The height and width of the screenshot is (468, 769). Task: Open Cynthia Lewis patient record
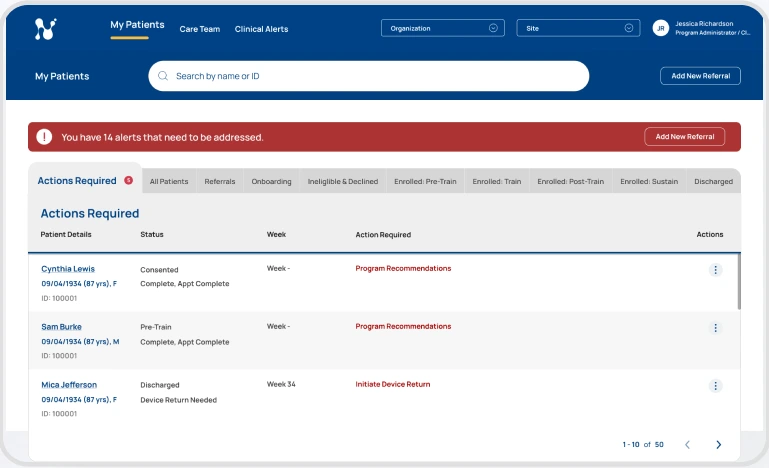[68, 269]
